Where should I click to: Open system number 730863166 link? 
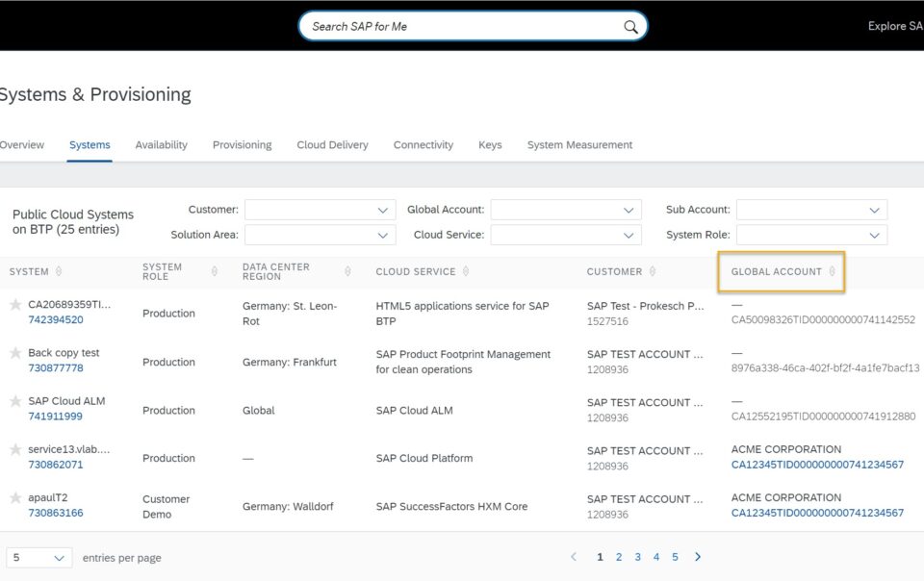click(56, 513)
